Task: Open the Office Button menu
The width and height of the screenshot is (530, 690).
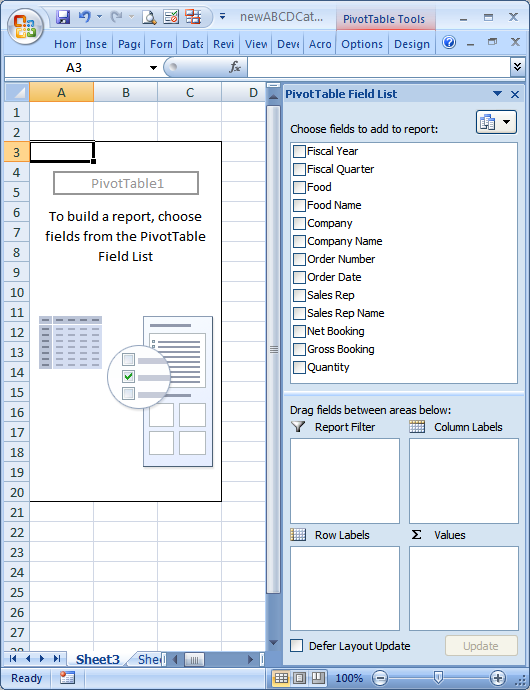Action: pos(25,26)
